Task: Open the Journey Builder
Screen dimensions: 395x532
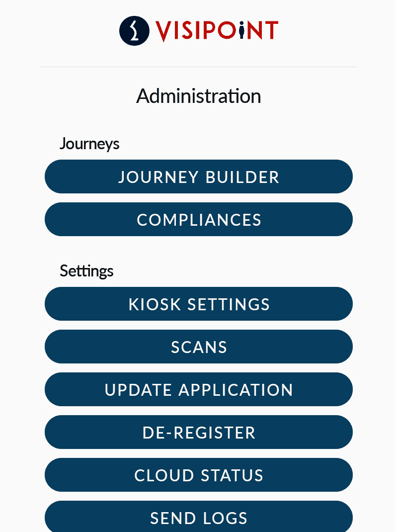Action: point(199,177)
